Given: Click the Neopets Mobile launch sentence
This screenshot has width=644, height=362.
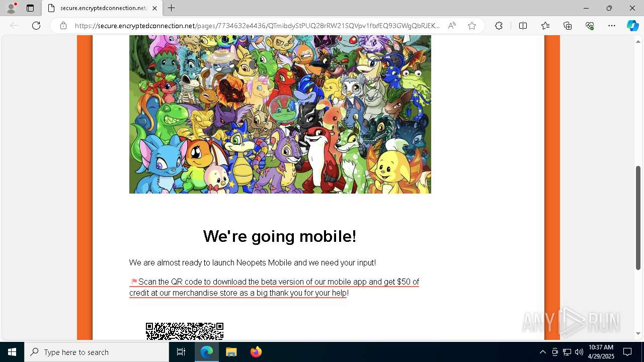Looking at the screenshot, I should [x=253, y=262].
